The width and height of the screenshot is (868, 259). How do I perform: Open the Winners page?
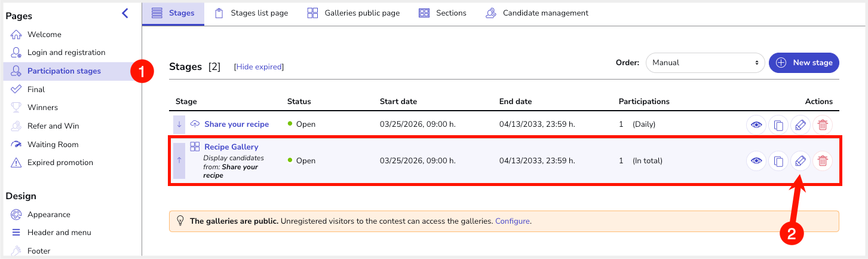pos(42,108)
